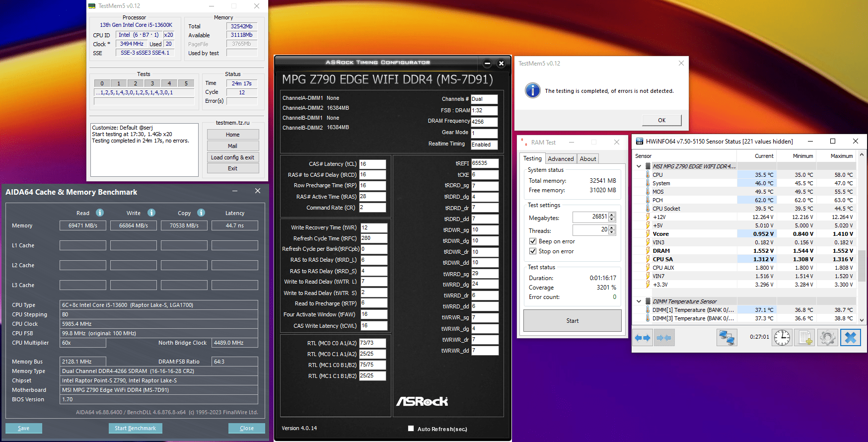Click the thermometer icon beside CPU Socket
This screenshot has width=868, height=442.
[648, 208]
